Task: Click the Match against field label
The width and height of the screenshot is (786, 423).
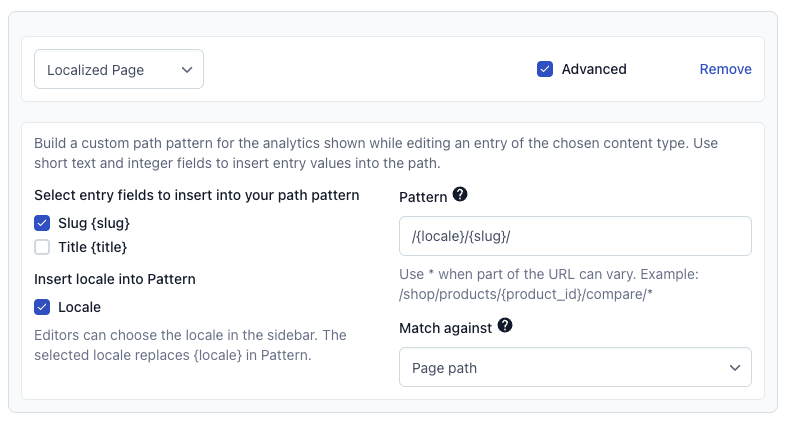Action: pos(446,328)
